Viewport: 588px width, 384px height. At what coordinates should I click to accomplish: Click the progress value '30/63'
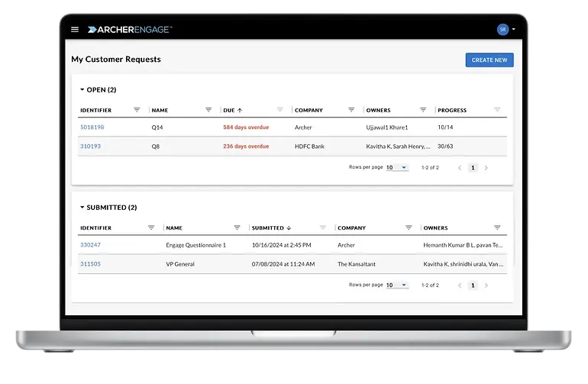click(445, 147)
